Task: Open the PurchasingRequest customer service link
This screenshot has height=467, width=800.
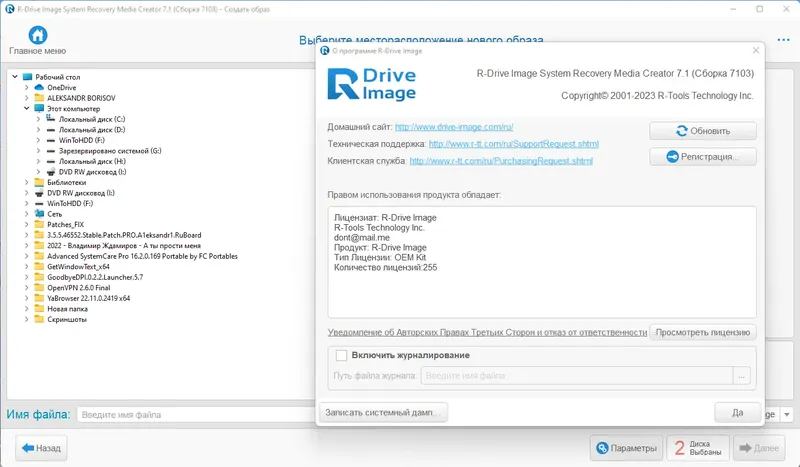Action: click(x=501, y=161)
